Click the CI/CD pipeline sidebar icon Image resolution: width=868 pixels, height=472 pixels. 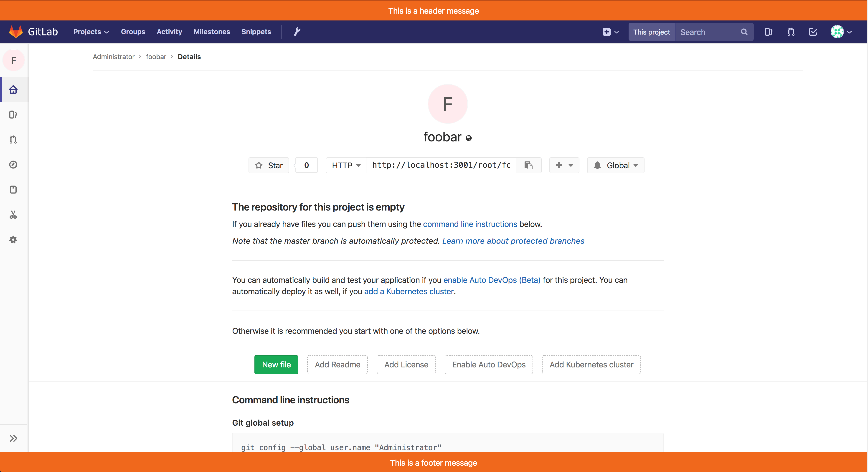pyautogui.click(x=14, y=165)
